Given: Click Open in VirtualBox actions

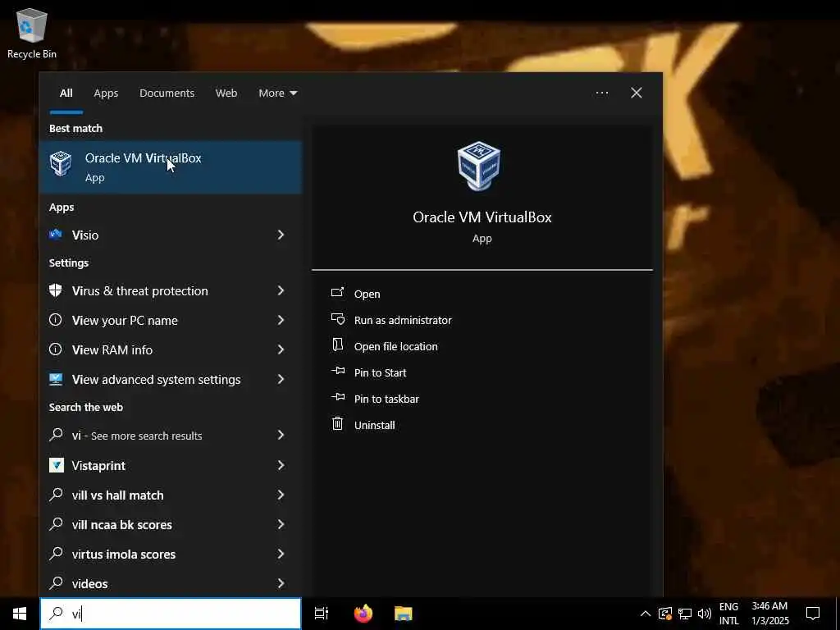Looking at the screenshot, I should point(367,294).
